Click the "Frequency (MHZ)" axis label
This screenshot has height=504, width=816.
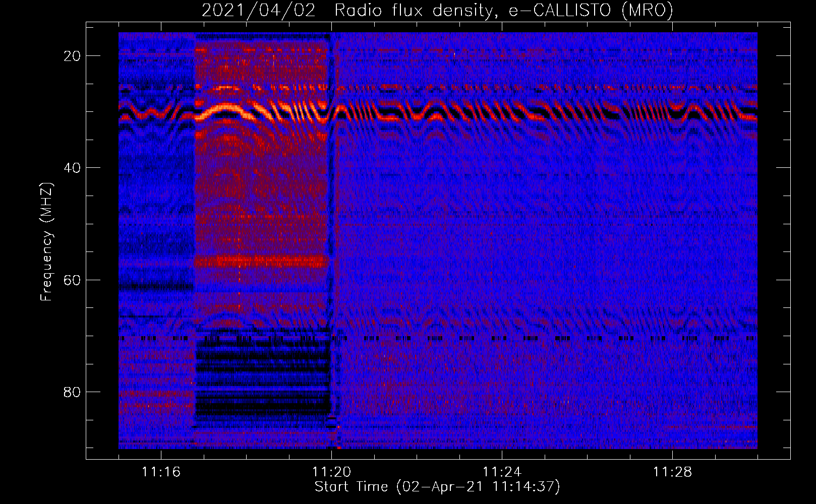pos(46,242)
